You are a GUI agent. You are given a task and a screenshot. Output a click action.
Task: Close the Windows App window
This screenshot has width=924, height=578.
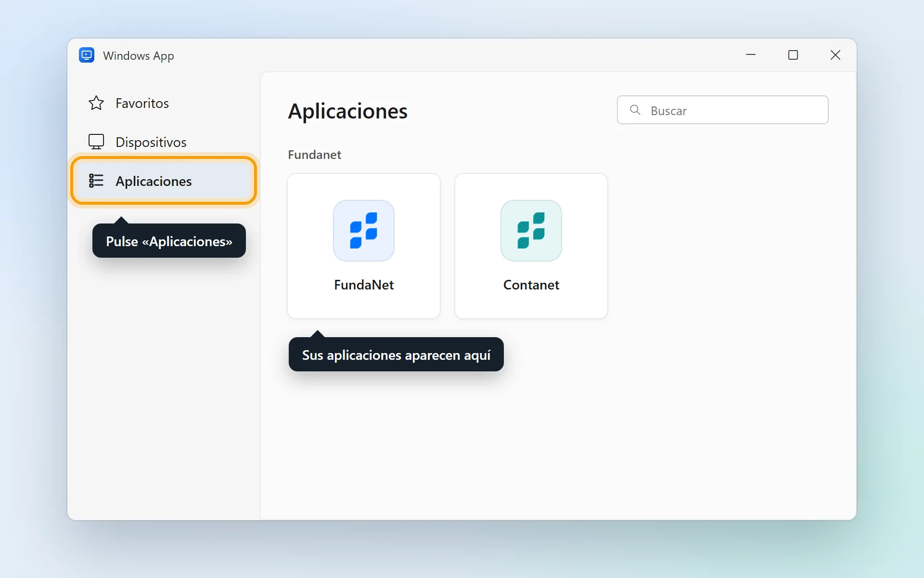tap(835, 55)
